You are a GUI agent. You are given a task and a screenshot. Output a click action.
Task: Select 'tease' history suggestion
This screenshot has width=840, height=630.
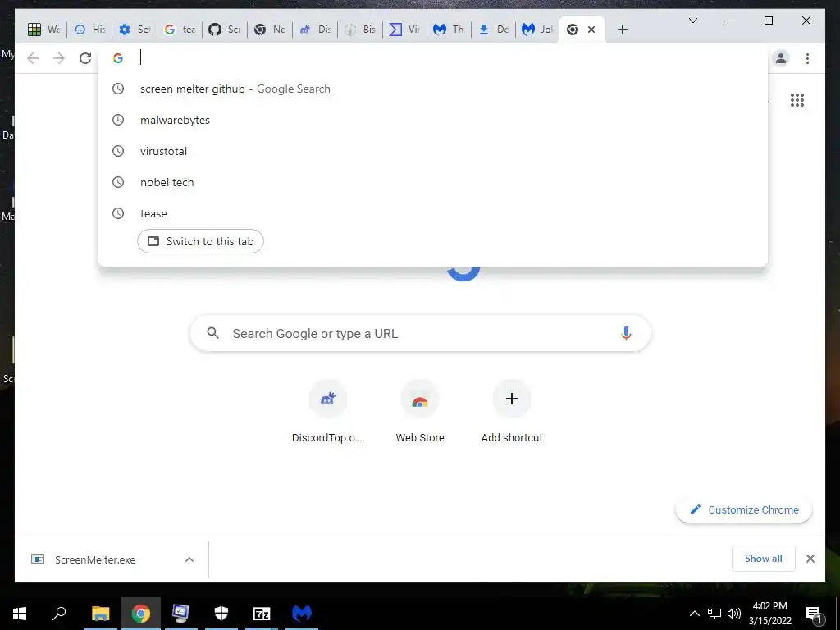(x=433, y=213)
